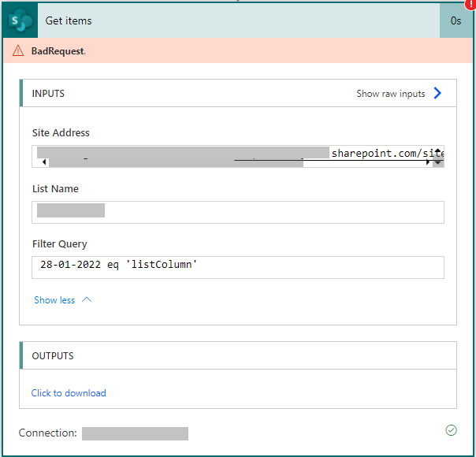The image size is (476, 457).
Task: Click the up scroll arrow in Site Address
Action: 437,150
